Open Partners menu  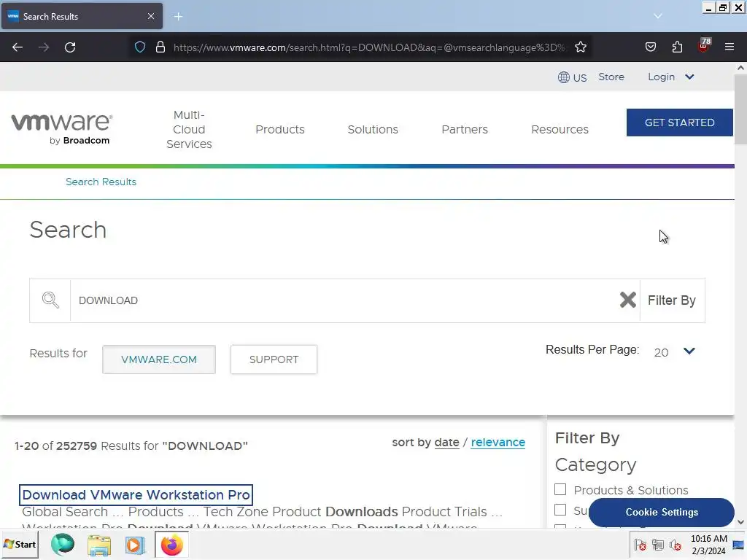pos(465,130)
